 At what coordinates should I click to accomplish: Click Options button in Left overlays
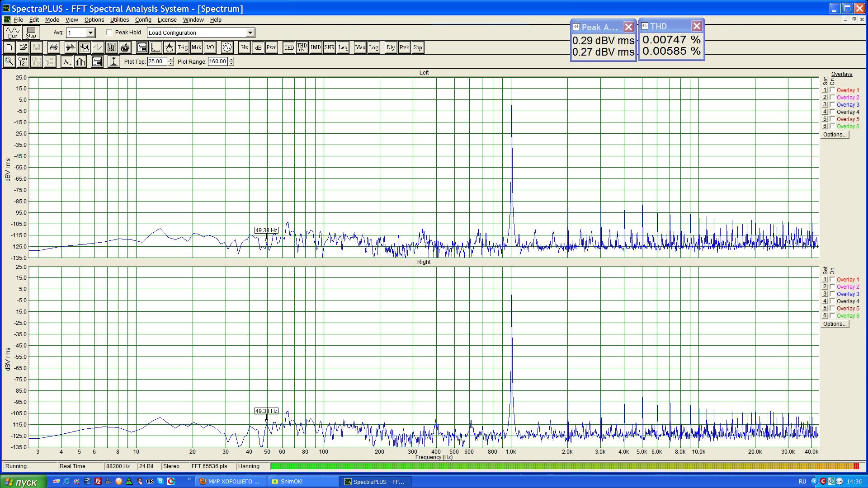(x=834, y=135)
